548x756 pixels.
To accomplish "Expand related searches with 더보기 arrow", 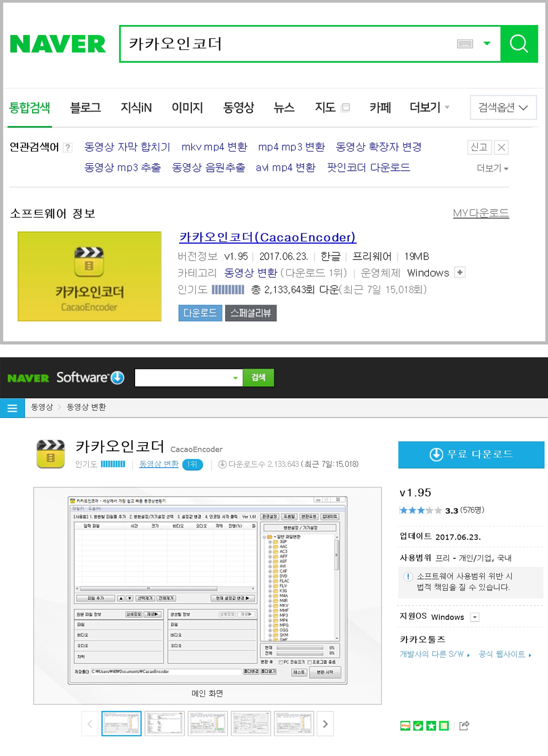I will [493, 169].
